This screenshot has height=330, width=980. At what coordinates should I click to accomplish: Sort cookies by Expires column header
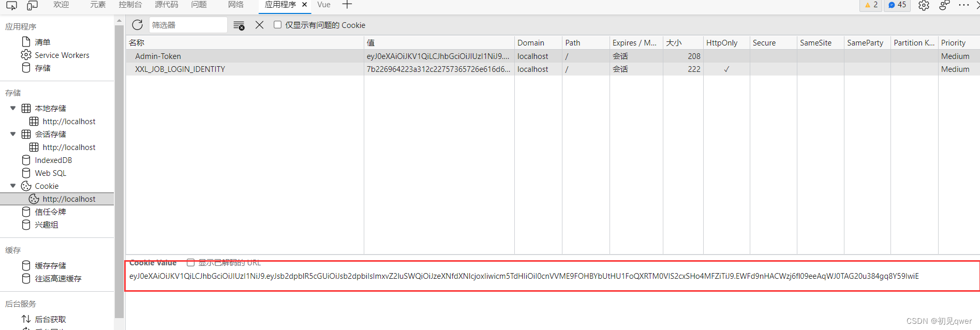tap(636, 42)
